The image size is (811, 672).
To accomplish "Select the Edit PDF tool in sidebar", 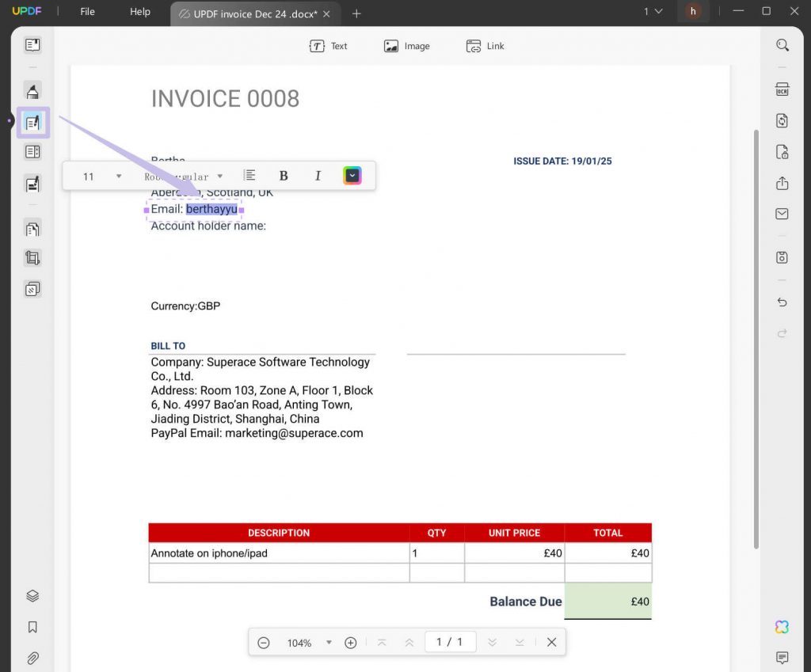I will click(32, 122).
